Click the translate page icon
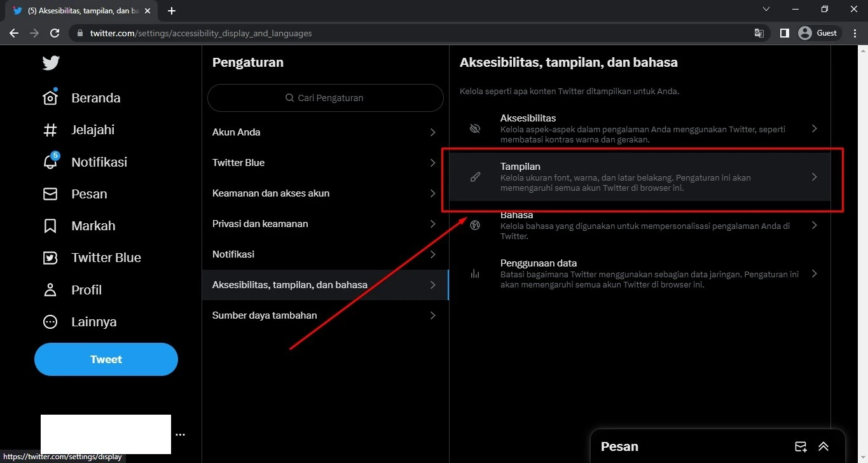The image size is (868, 463). 759,33
